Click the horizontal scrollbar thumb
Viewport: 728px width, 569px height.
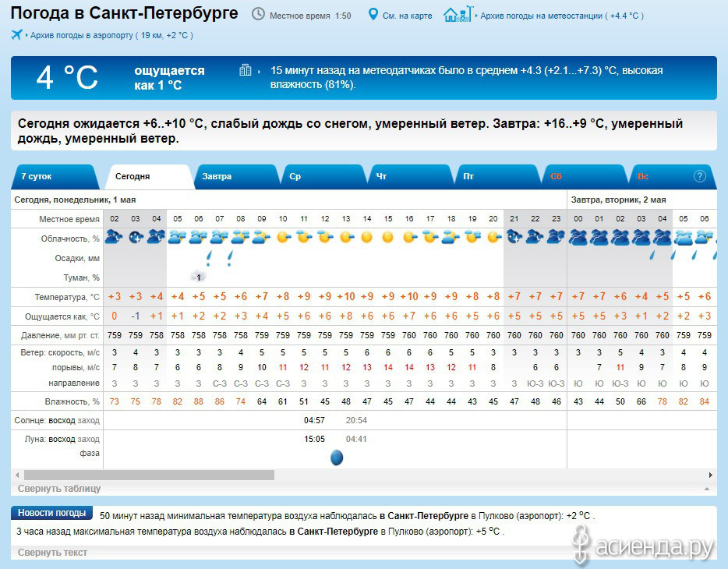pos(149,475)
